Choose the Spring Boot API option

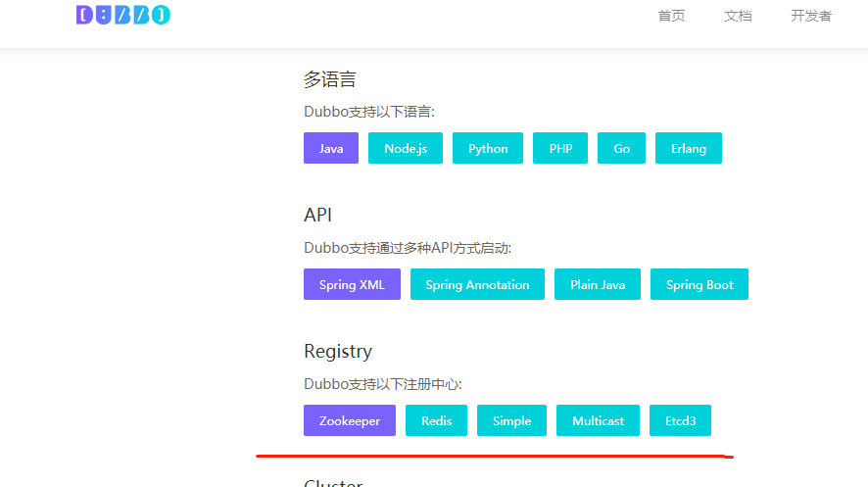pos(699,284)
